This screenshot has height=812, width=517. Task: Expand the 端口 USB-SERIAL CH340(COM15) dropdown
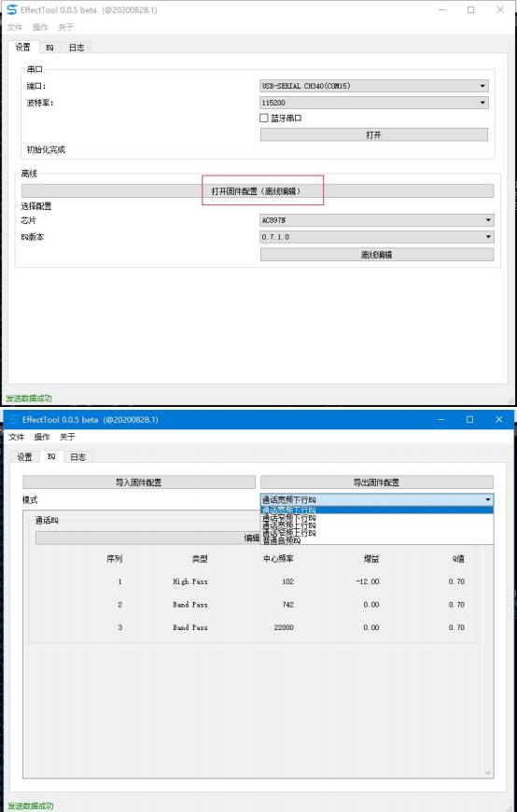(373, 86)
